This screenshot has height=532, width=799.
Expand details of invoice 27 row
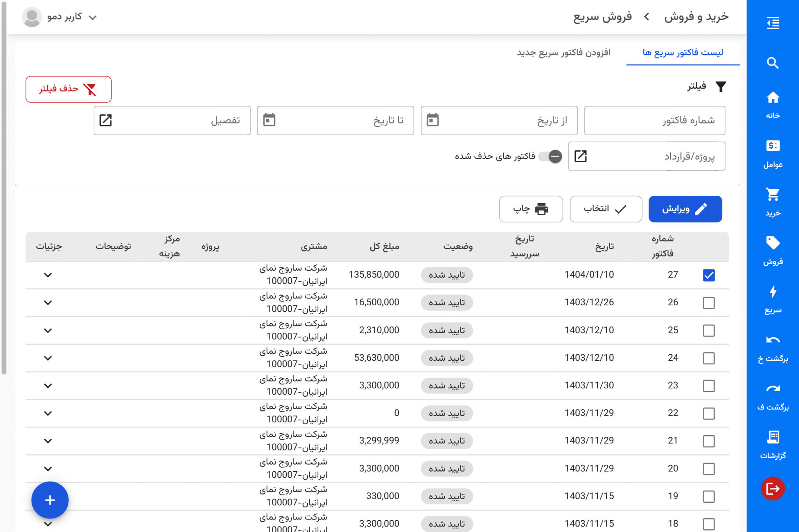click(48, 275)
